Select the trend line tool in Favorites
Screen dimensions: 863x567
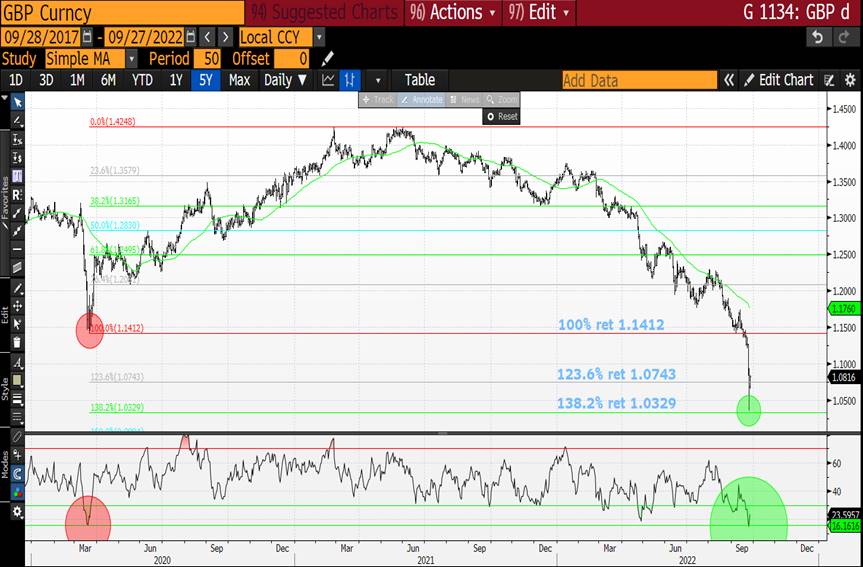click(x=18, y=213)
